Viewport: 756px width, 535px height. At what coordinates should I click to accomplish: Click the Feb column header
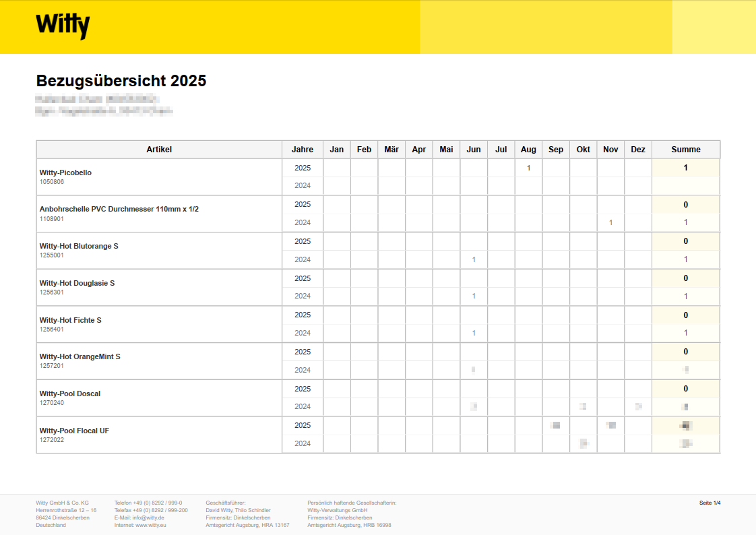pyautogui.click(x=364, y=150)
